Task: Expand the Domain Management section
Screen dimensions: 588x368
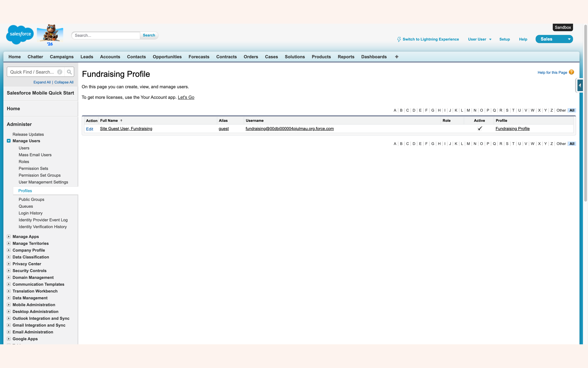Action: 9,277
